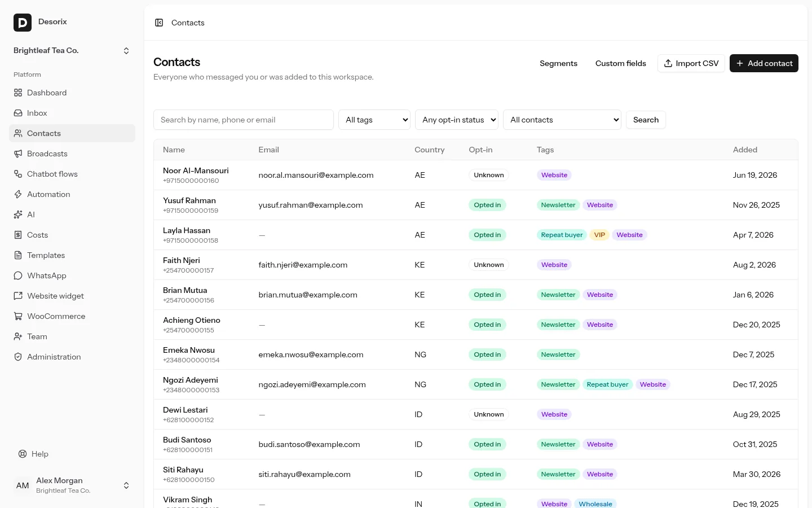
Task: Open the Templates section
Action: coord(72,255)
